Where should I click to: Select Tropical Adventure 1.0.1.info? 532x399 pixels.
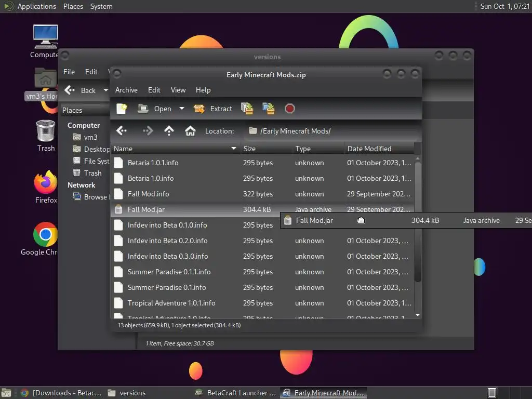[x=262, y=303]
